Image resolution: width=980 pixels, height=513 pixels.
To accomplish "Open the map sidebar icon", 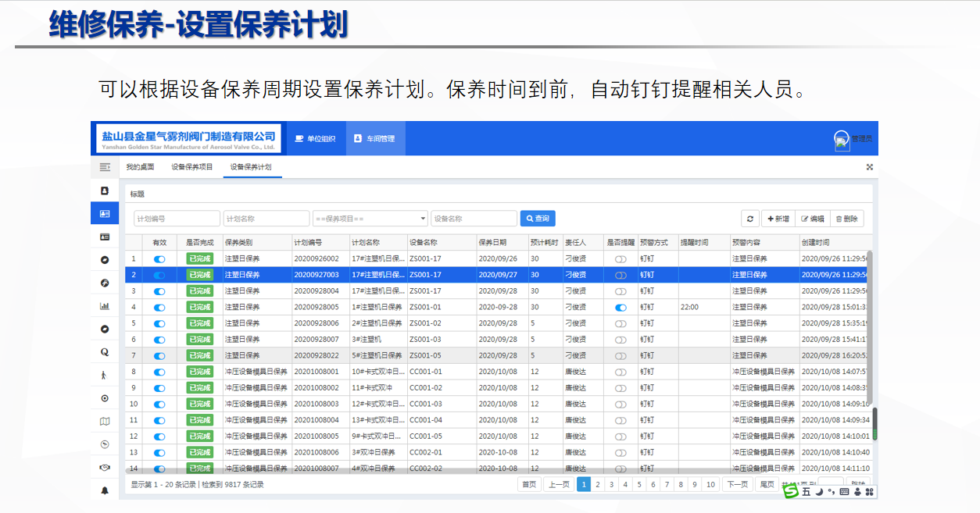I will [105, 421].
